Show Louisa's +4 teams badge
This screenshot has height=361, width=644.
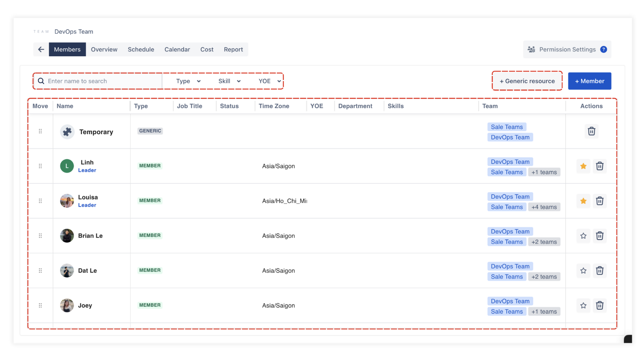click(x=544, y=207)
